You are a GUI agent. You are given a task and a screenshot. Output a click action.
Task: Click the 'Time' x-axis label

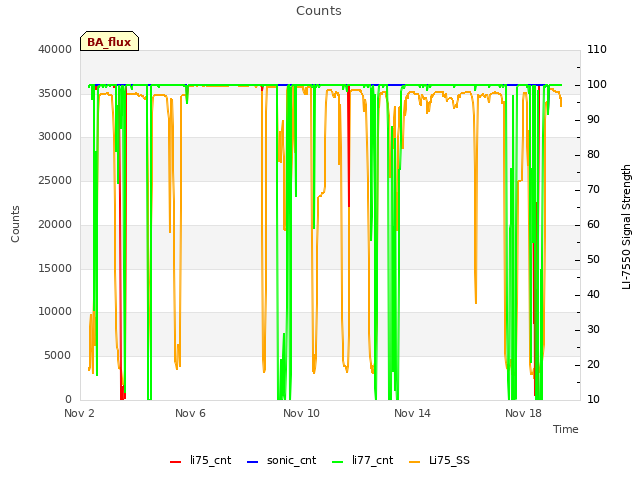pos(566,429)
